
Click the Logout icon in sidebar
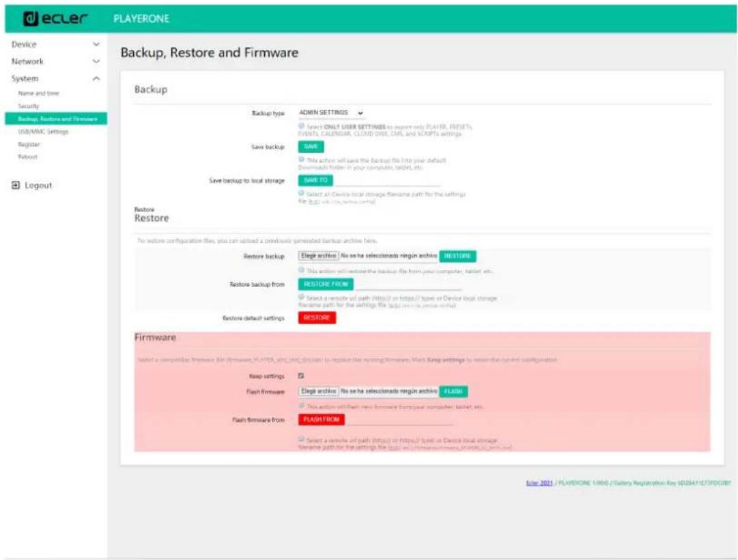[16, 186]
